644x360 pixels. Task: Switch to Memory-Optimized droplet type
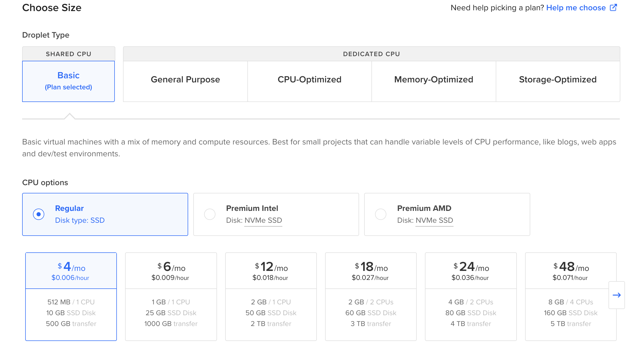(x=434, y=81)
